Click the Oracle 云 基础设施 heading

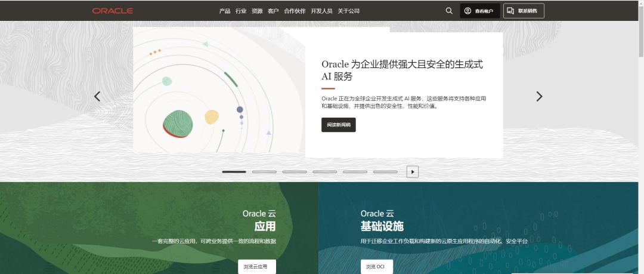[x=382, y=220]
